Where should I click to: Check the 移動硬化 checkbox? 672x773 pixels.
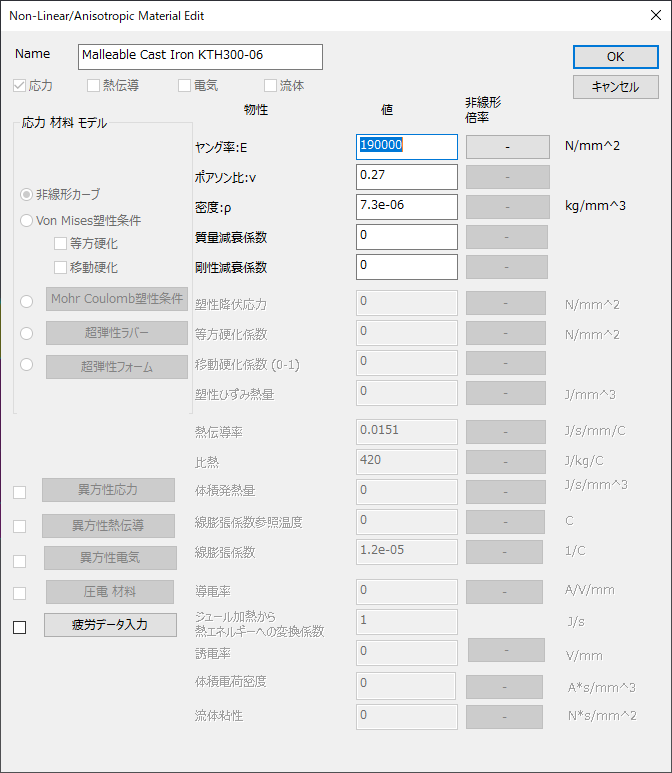pyautogui.click(x=60, y=268)
